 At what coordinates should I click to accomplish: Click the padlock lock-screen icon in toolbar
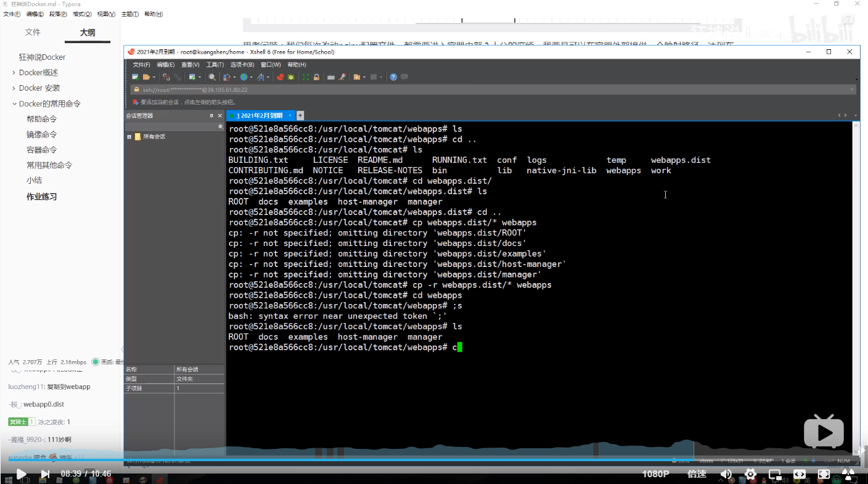(317, 77)
